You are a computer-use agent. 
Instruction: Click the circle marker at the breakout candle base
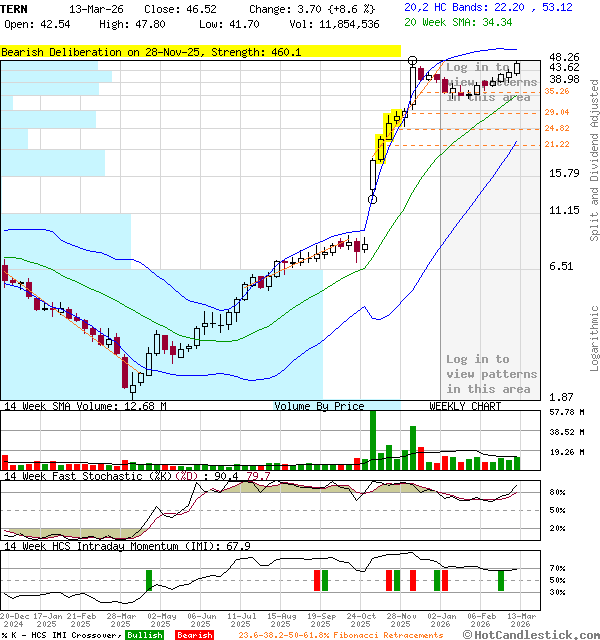372,199
